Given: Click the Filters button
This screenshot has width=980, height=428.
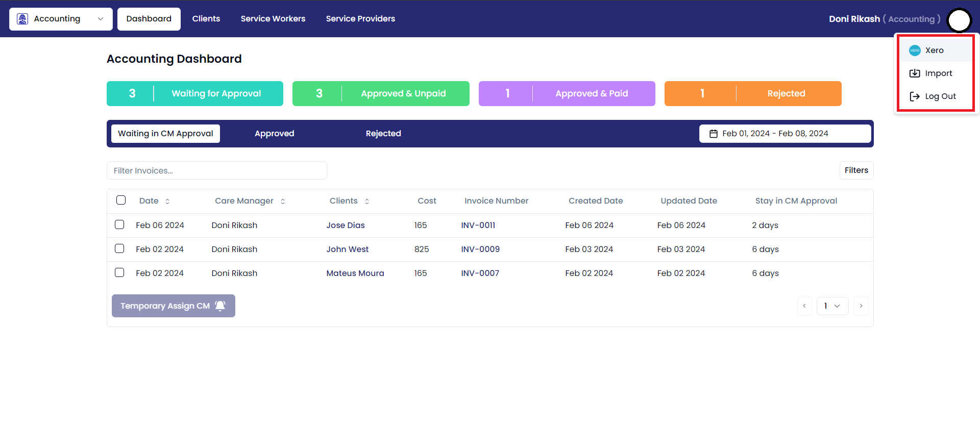Looking at the screenshot, I should (x=856, y=170).
